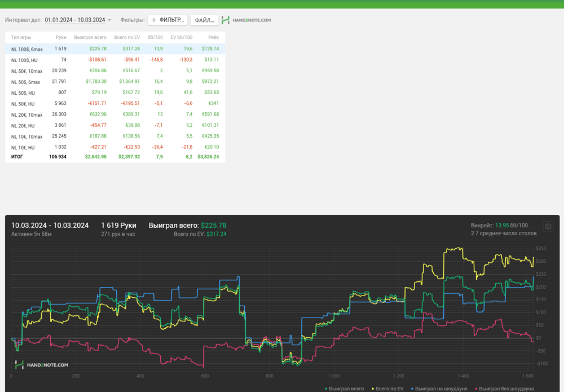Click the ФАЙЛ... button

pos(204,20)
